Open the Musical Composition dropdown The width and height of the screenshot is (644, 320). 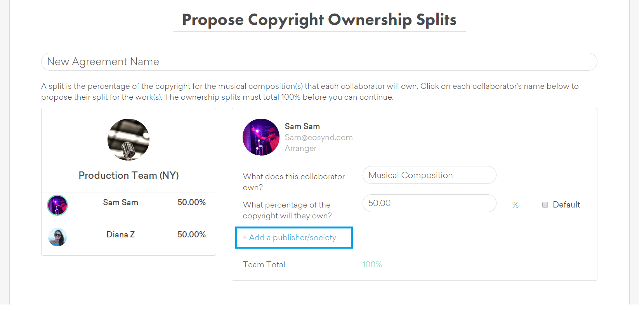tap(429, 175)
